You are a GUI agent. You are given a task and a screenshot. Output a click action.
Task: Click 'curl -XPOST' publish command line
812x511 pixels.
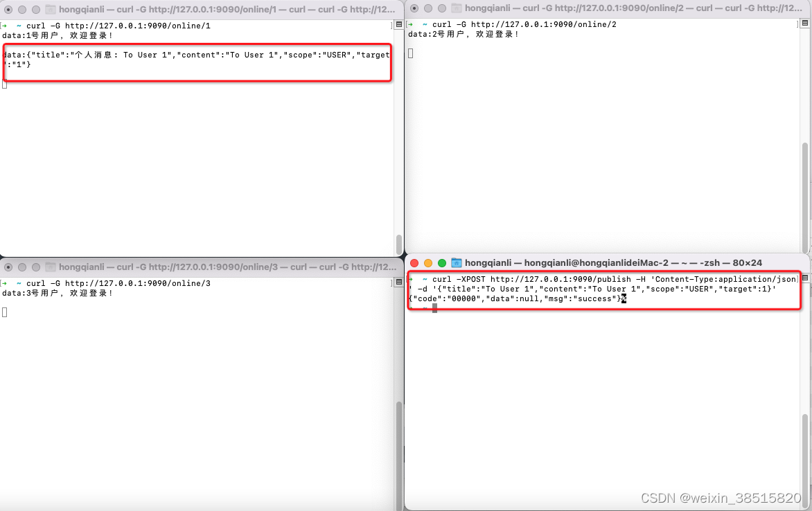[x=614, y=279]
